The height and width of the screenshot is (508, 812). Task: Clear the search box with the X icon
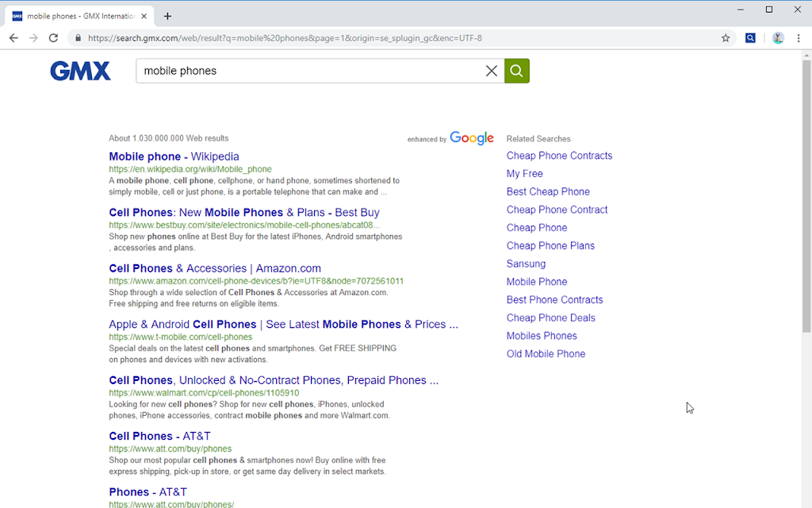pyautogui.click(x=492, y=71)
